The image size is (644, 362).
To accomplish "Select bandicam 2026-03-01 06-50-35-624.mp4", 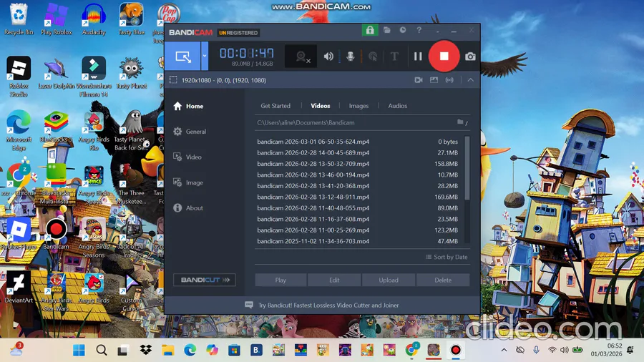I will click(x=357, y=141).
